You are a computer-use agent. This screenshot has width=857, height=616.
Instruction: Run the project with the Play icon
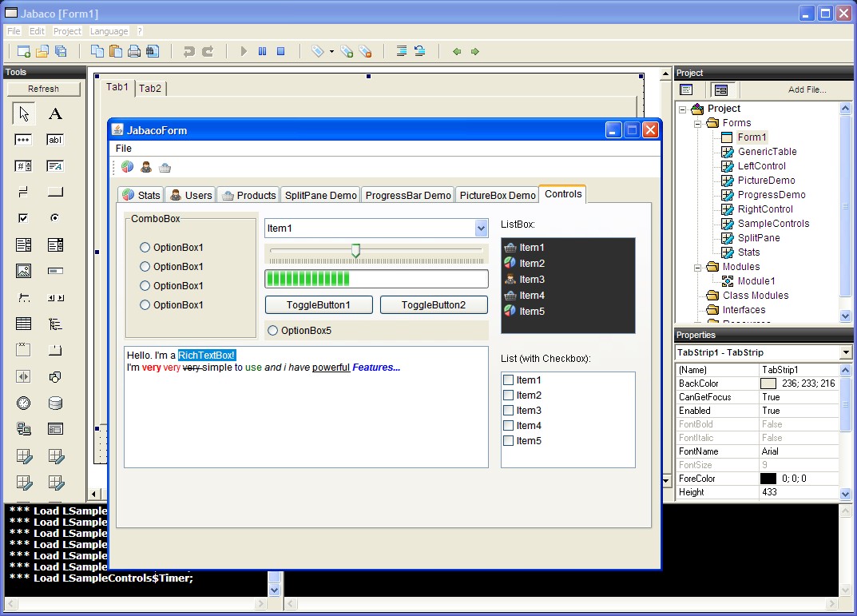point(244,51)
